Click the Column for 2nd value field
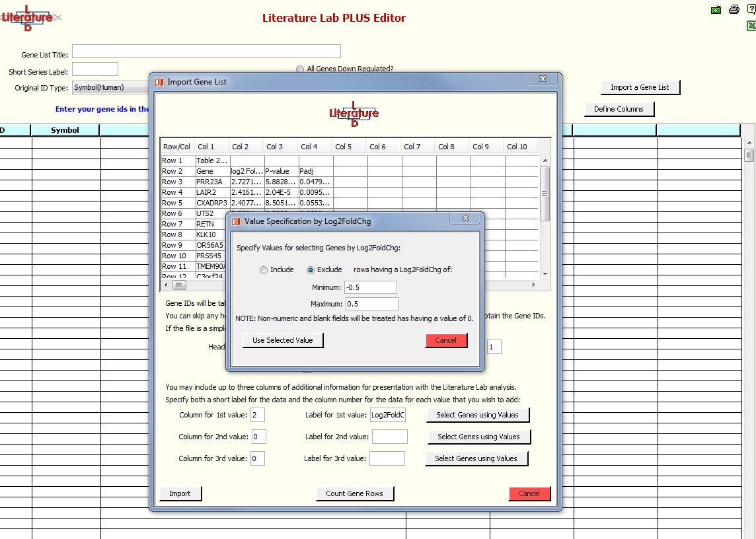 (259, 437)
